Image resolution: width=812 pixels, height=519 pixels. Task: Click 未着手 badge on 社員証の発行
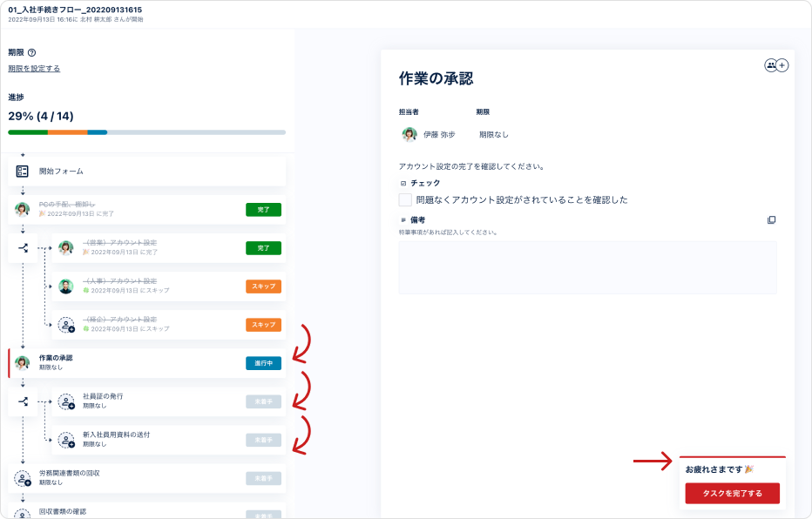pyautogui.click(x=264, y=401)
